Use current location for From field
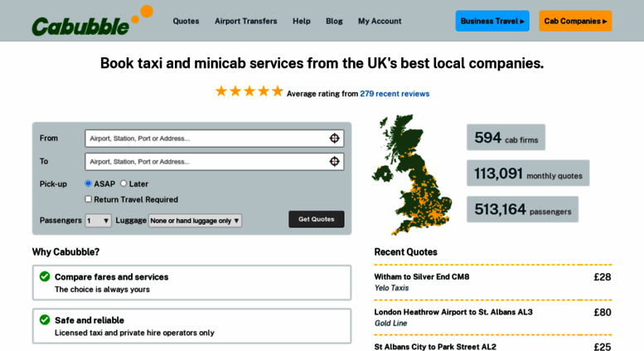 click(334, 139)
